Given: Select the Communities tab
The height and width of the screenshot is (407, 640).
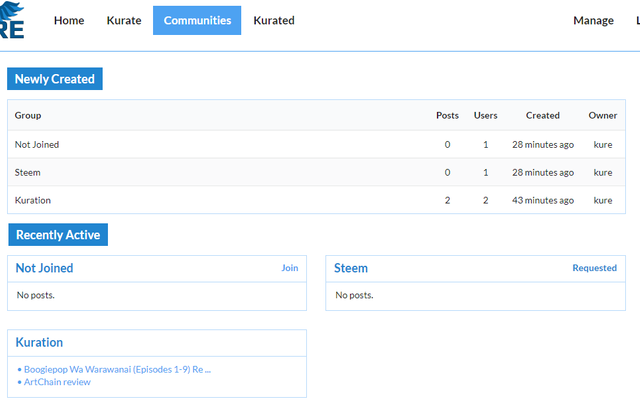Looking at the screenshot, I should click(197, 20).
